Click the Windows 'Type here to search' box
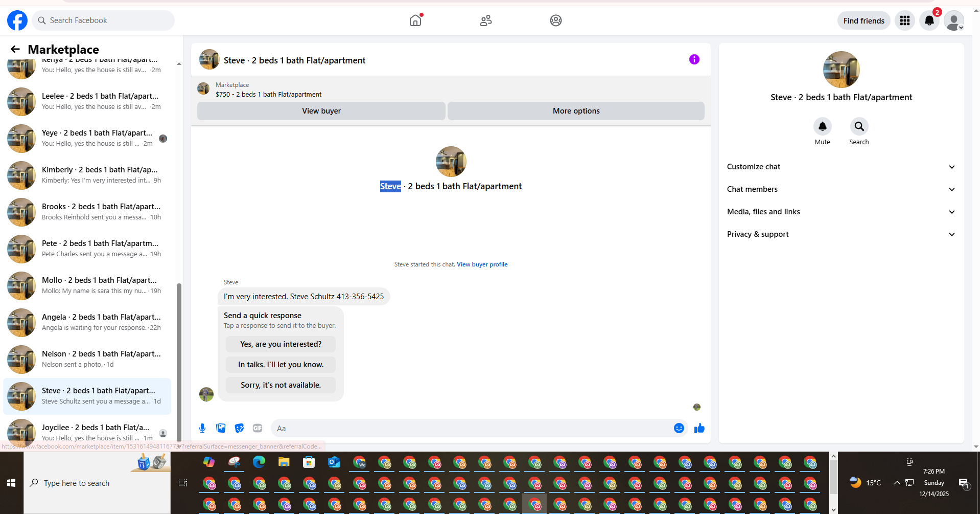 coord(97,483)
